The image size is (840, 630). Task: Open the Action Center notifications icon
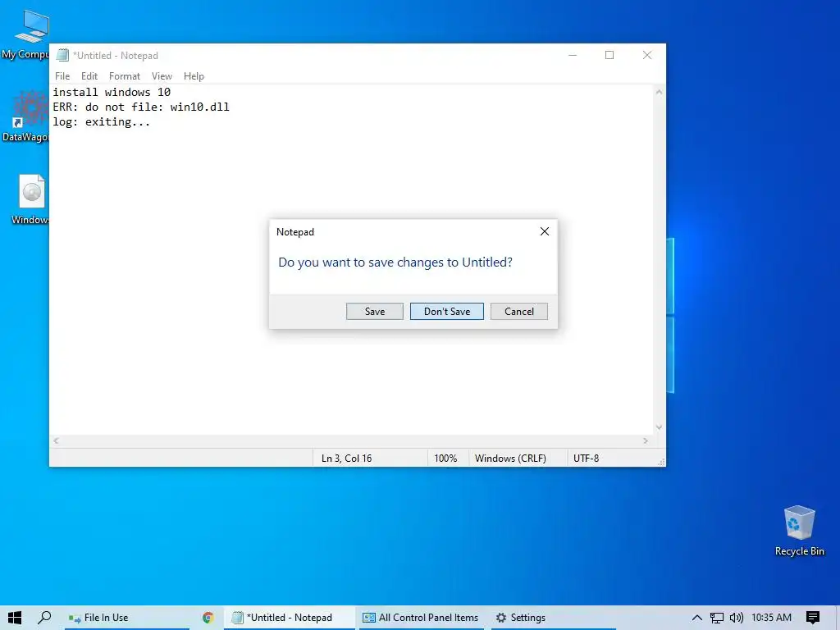point(813,618)
